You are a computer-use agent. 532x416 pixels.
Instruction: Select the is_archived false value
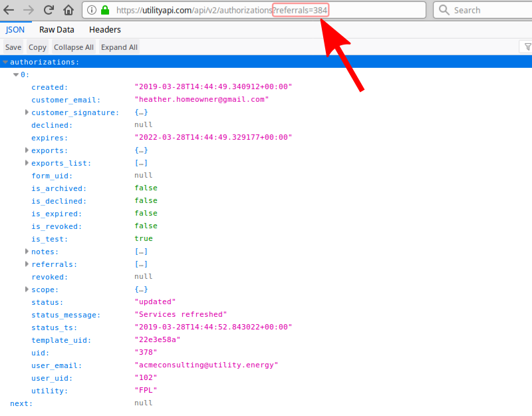pos(146,188)
